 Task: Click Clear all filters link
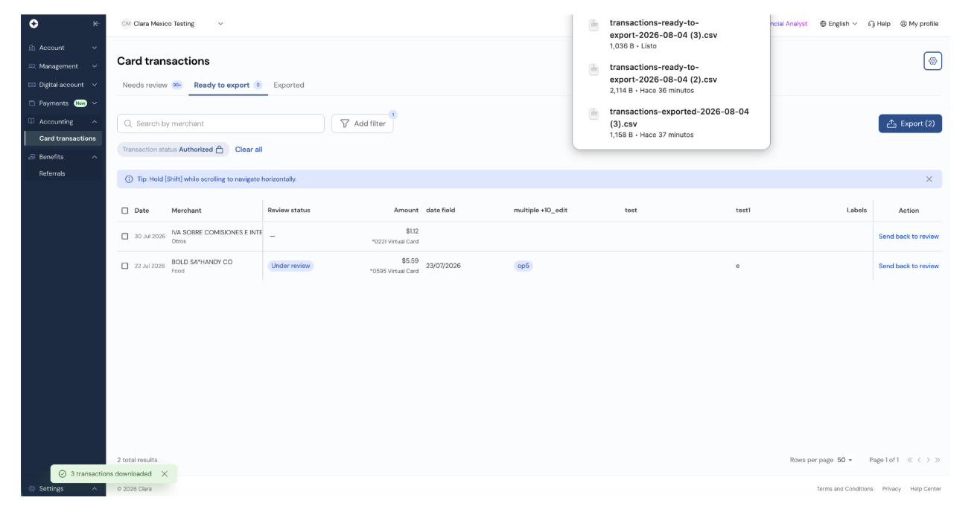[x=249, y=150]
